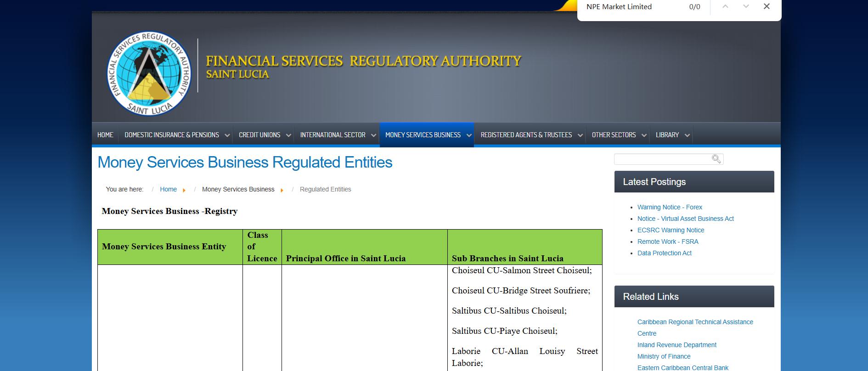Open the Other Sectors menu
This screenshot has width=868, height=371.
(x=614, y=135)
